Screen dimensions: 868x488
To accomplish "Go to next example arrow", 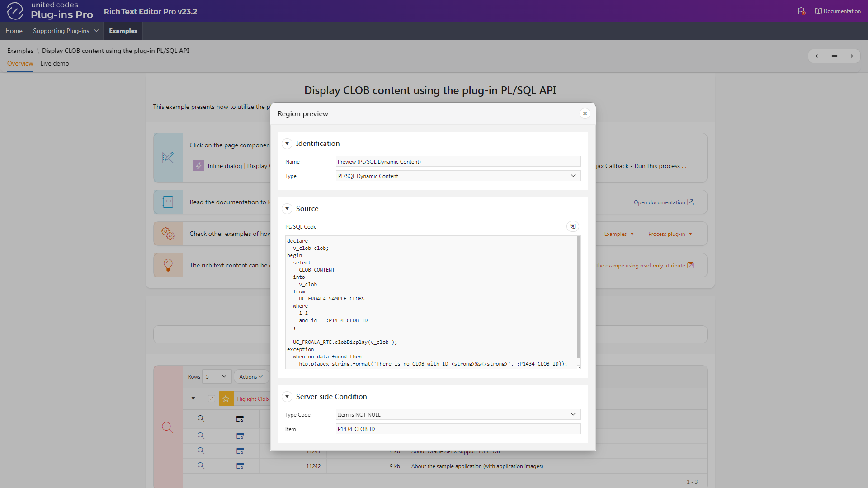I will (852, 56).
